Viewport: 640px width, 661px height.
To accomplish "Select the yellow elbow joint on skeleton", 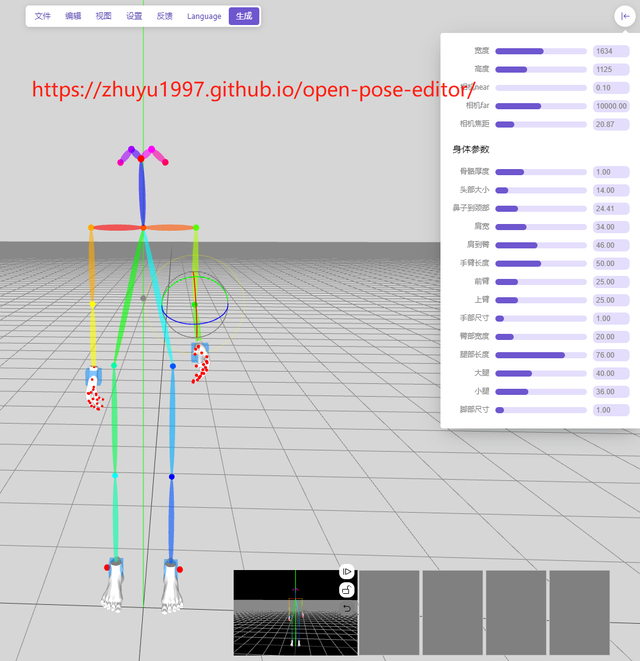I will point(92,304).
